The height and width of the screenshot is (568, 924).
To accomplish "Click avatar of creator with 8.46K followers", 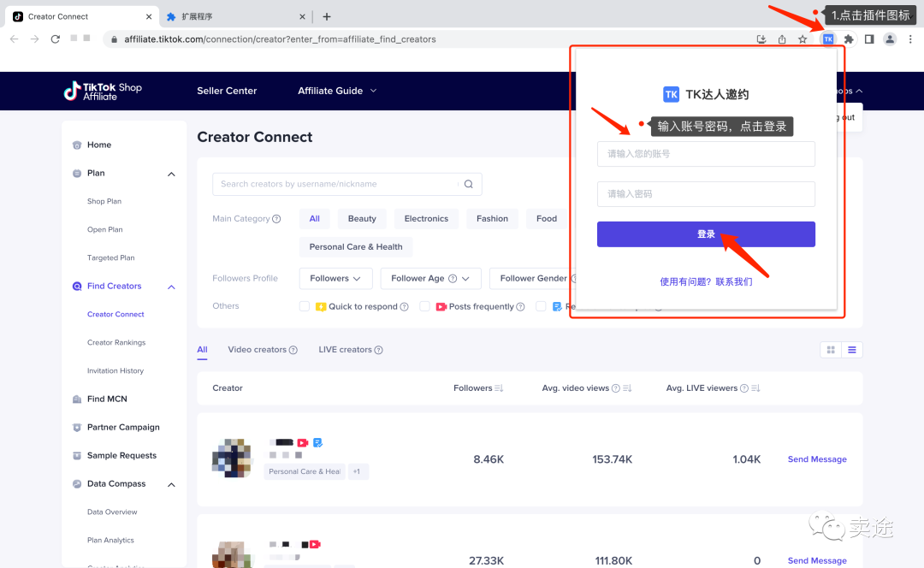I will 232,459.
